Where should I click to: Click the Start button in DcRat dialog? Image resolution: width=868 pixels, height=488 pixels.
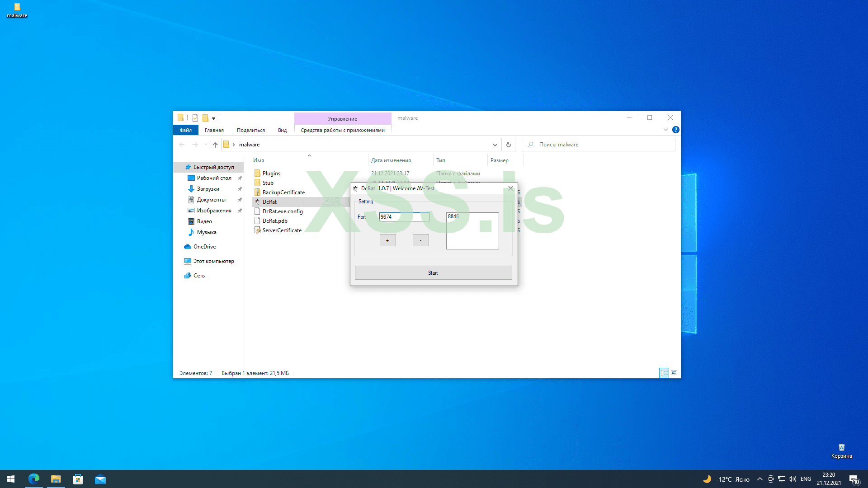tap(433, 272)
